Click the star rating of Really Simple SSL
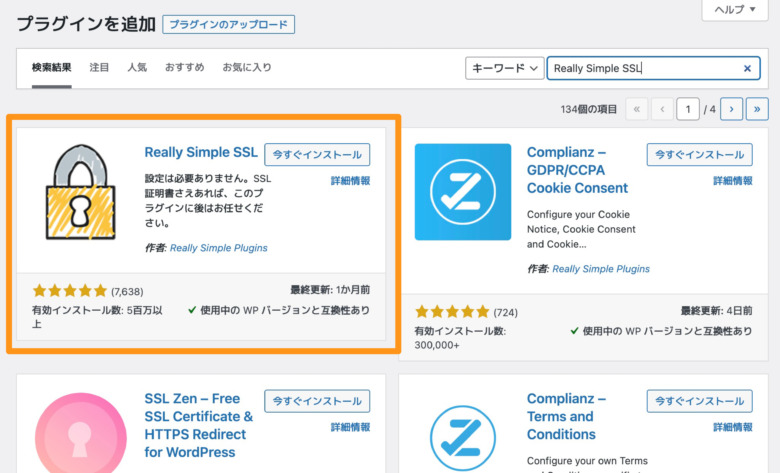This screenshot has width=780, height=473. (70, 290)
